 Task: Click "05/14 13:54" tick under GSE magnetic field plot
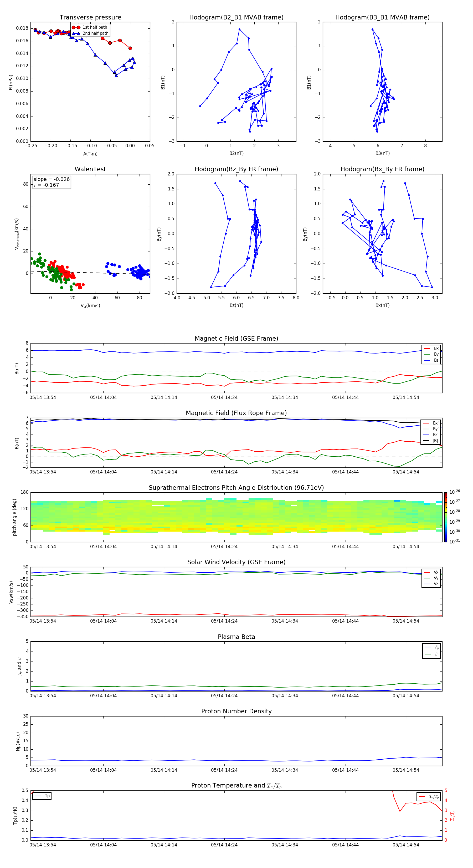[43, 398]
